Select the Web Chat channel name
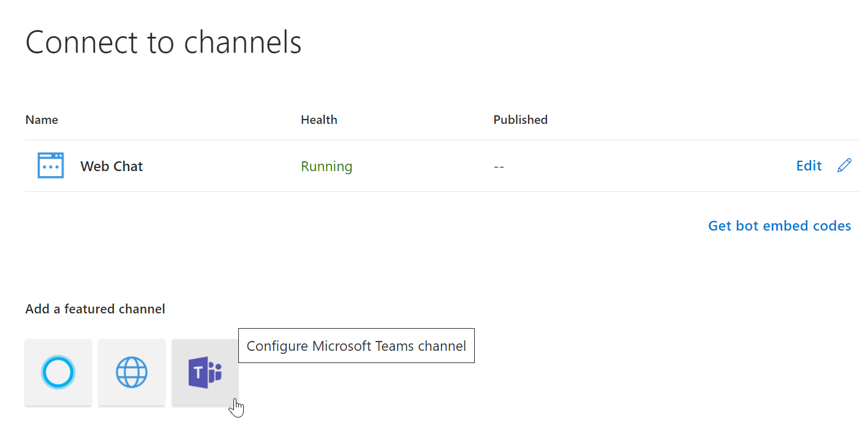 click(111, 166)
